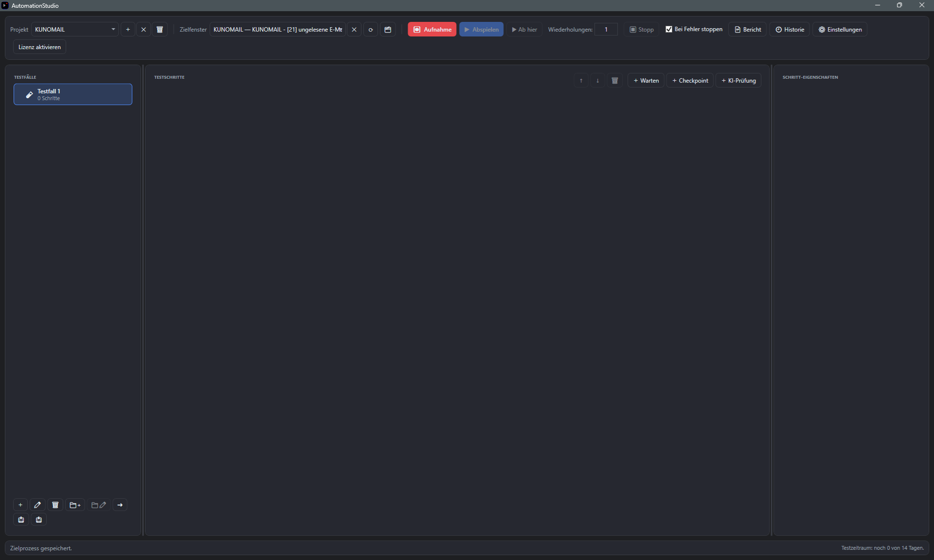
Task: Click 'Lizenz aktivieren' button
Action: (x=39, y=47)
